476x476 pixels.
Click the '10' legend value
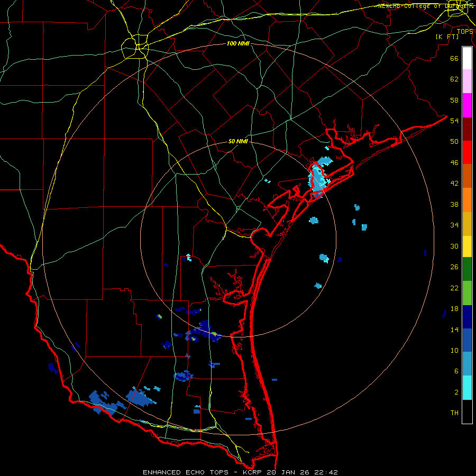(454, 350)
